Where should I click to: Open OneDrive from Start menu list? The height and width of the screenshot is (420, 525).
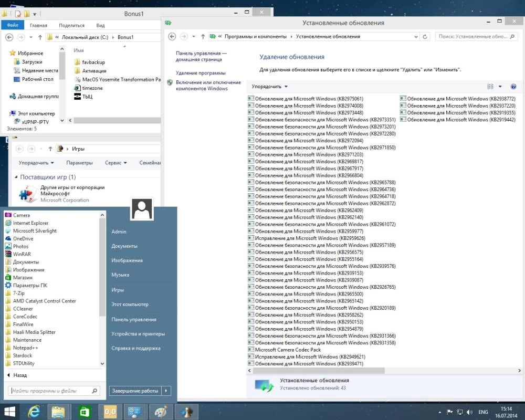(x=23, y=238)
